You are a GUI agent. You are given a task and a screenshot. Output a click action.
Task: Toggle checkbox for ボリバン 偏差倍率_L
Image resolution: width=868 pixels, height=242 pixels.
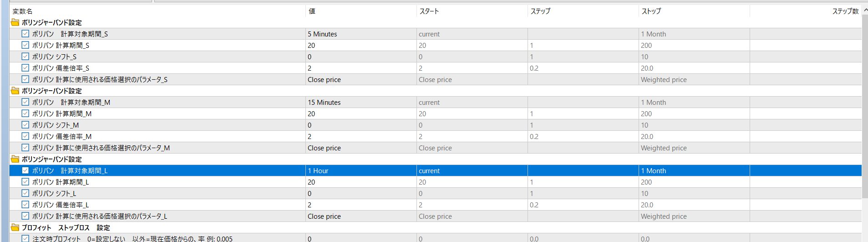coord(25,205)
